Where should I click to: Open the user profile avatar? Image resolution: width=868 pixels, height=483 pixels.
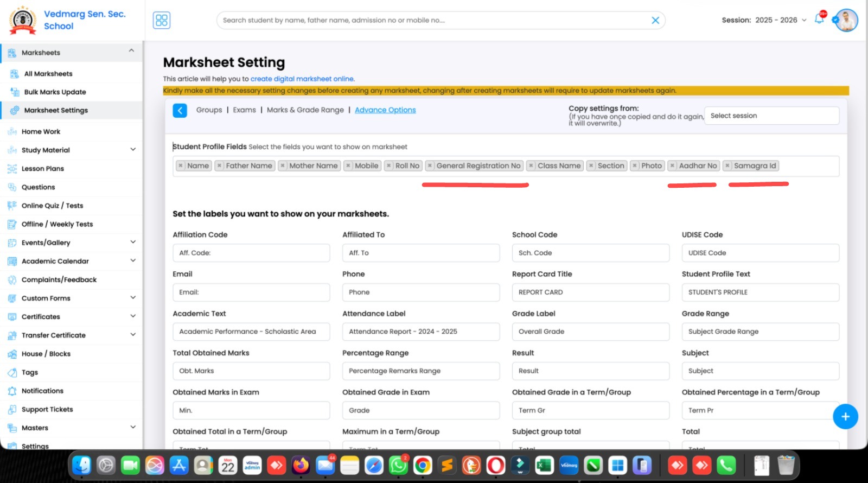pyautogui.click(x=846, y=21)
